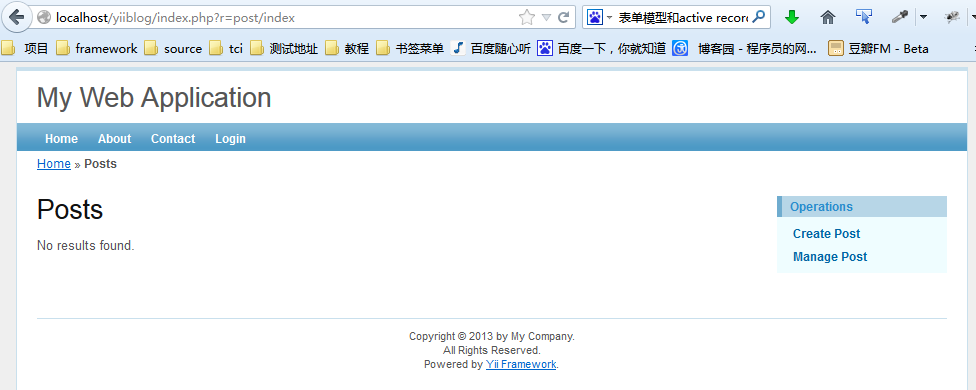Open the eyedropper dropdown arrow

click(x=923, y=17)
